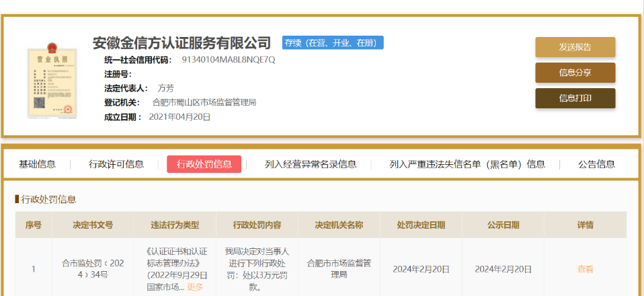Expand the violation type text with 更多

coord(195,287)
